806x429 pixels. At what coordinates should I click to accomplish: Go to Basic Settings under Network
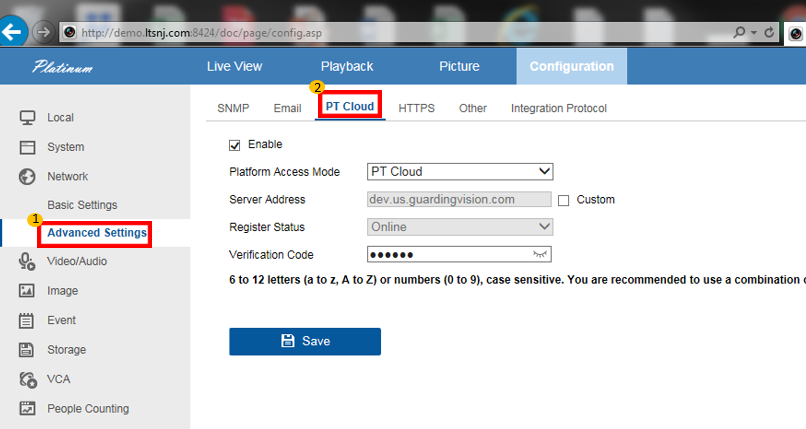pos(82,205)
